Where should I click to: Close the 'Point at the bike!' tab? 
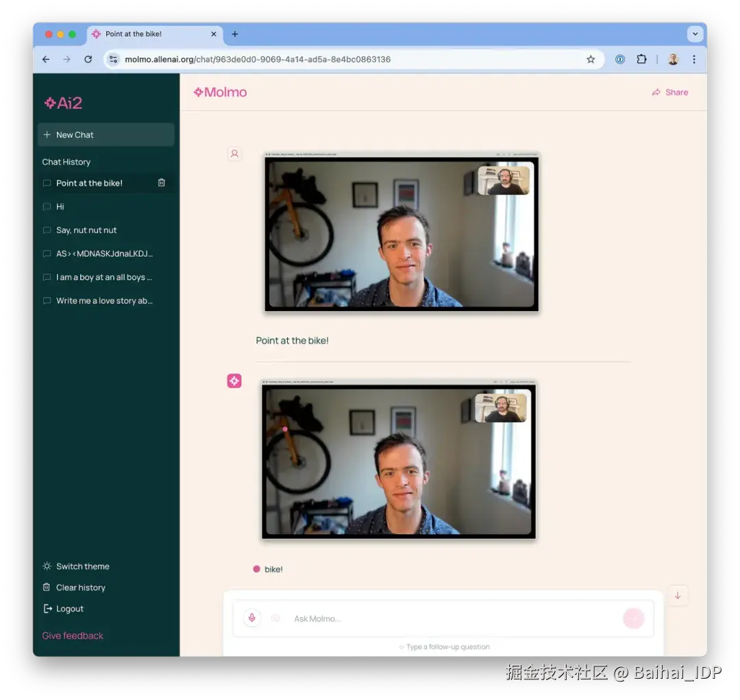[x=214, y=34]
